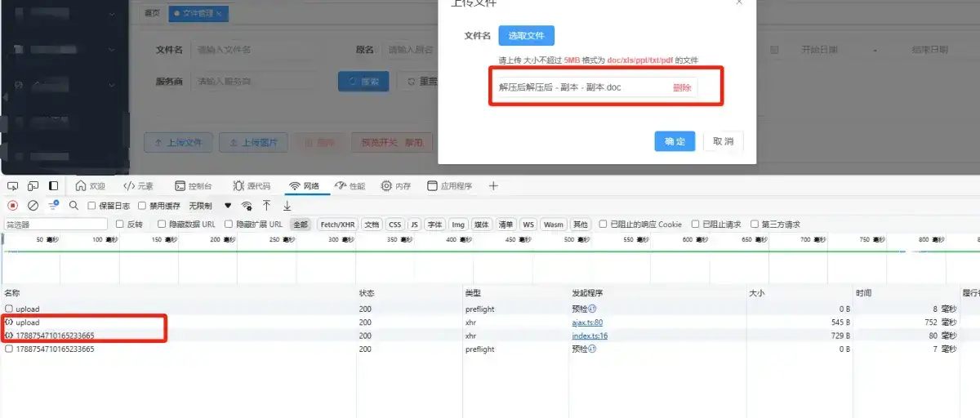Enable 禁用缓存 checkbox

point(142,206)
